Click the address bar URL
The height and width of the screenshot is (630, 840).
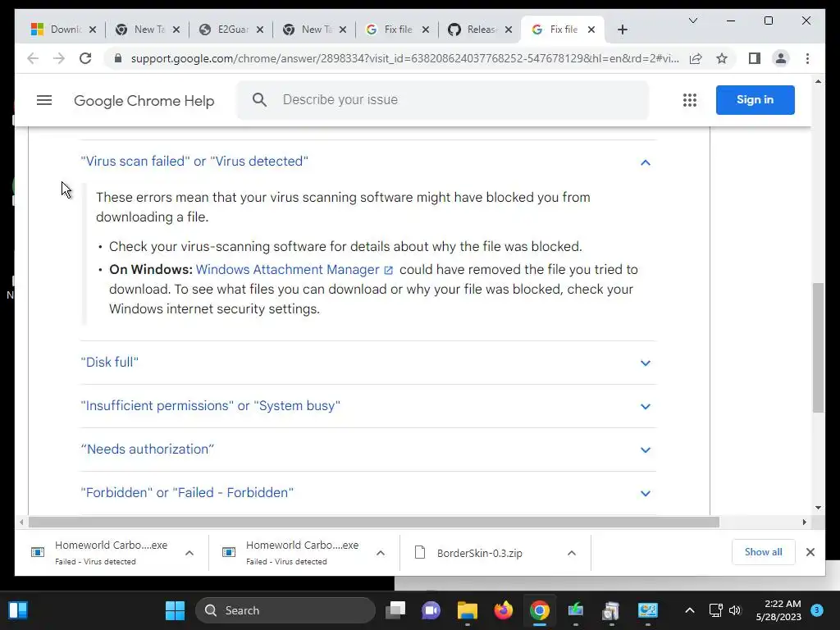(x=404, y=58)
